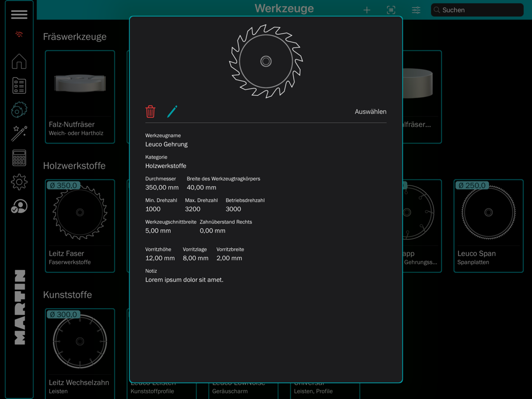Image resolution: width=532 pixels, height=399 pixels.
Task: Open the saw blade tools icon in sidebar
Action: (x=19, y=110)
